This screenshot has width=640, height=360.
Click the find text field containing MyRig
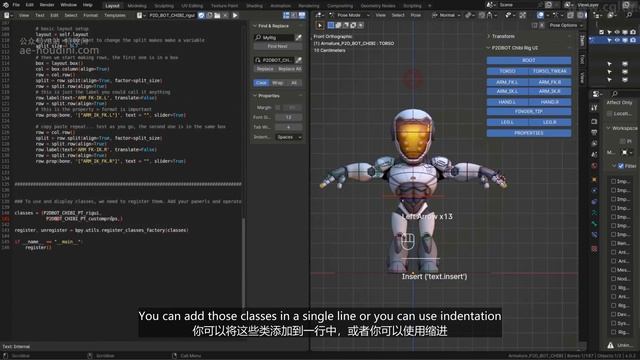pyautogui.click(x=273, y=38)
